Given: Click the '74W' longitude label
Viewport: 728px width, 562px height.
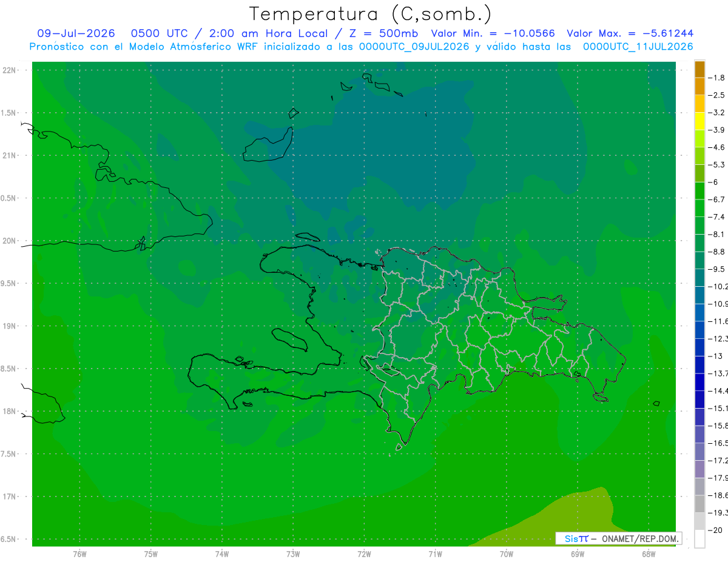Looking at the screenshot, I should (x=222, y=554).
